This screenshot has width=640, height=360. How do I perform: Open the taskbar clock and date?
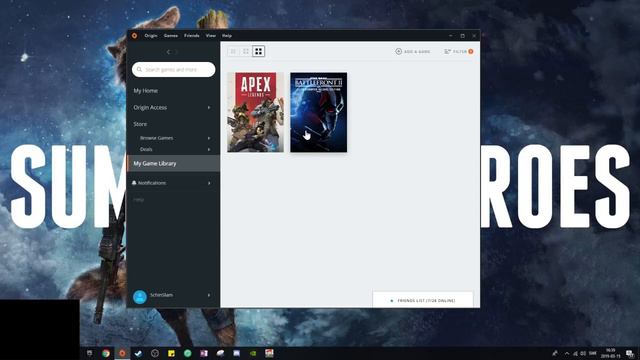click(610, 353)
